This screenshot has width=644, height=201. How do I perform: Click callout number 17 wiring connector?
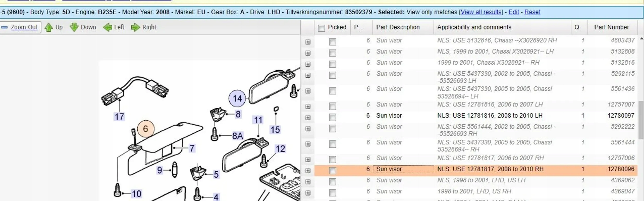pos(119,117)
